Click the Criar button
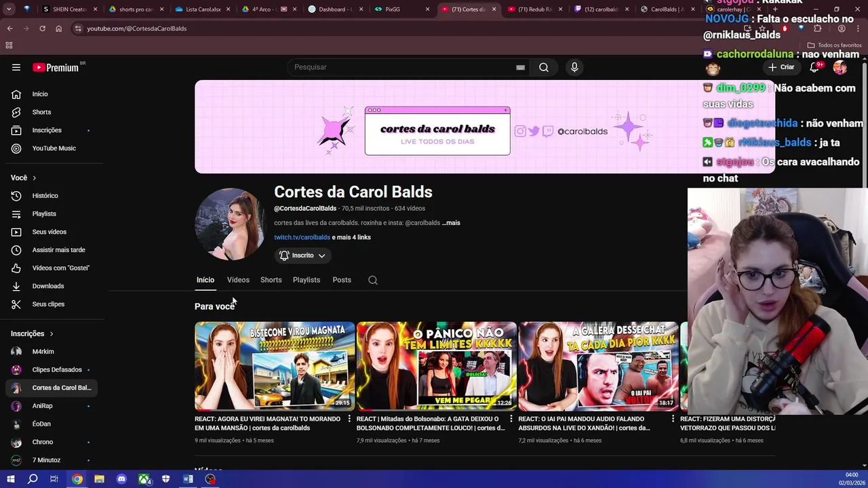 781,67
